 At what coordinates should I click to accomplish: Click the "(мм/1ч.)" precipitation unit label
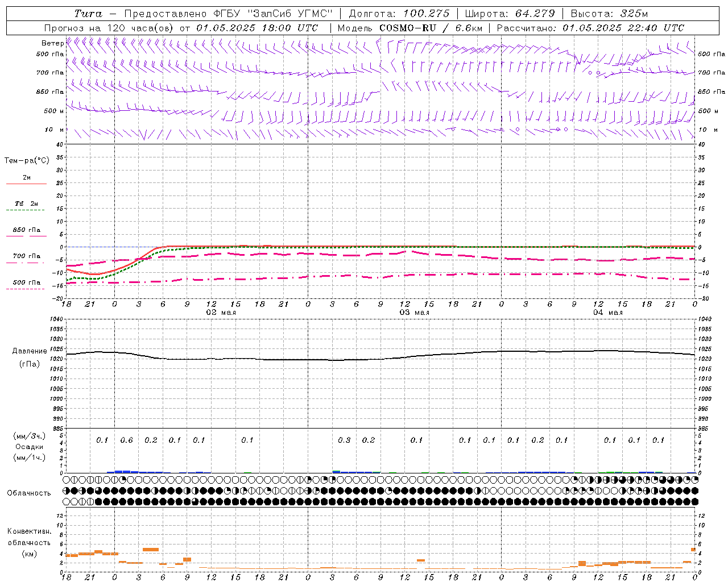(x=29, y=458)
